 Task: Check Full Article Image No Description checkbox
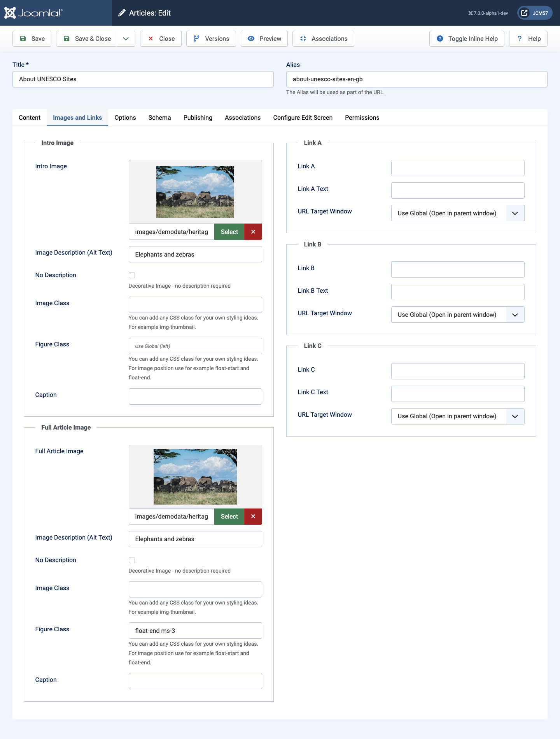pos(132,560)
